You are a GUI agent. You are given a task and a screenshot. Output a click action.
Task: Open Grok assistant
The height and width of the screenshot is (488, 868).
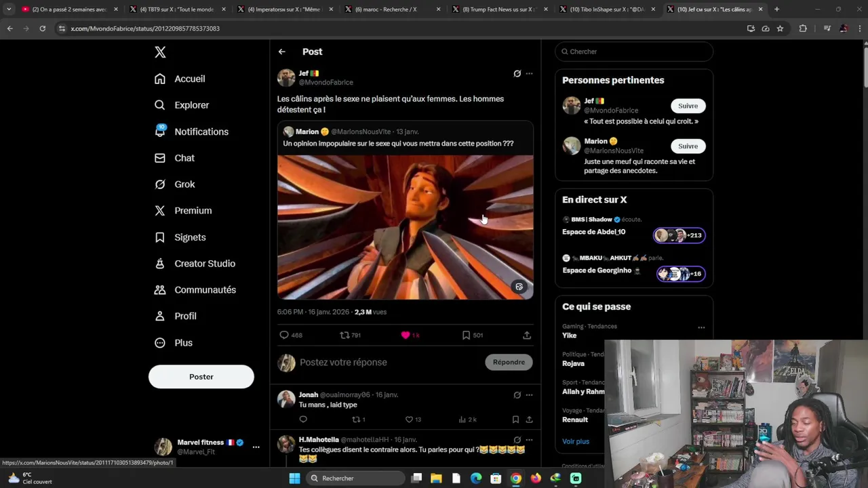coord(174,184)
